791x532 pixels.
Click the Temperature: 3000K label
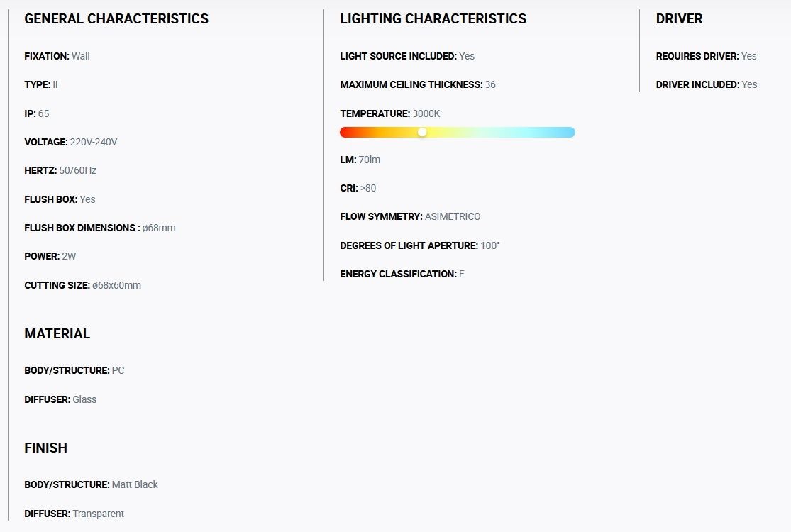point(390,113)
